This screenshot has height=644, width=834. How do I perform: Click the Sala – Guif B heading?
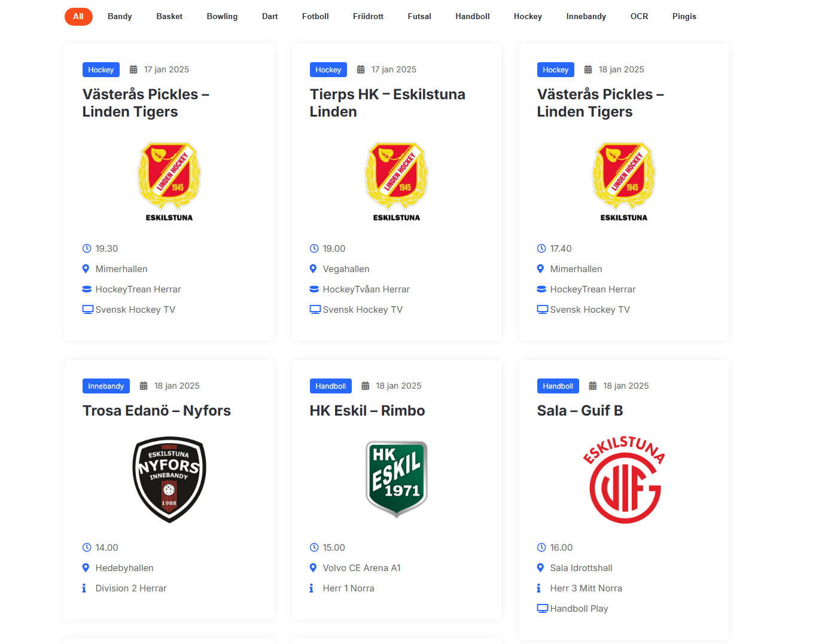point(580,411)
